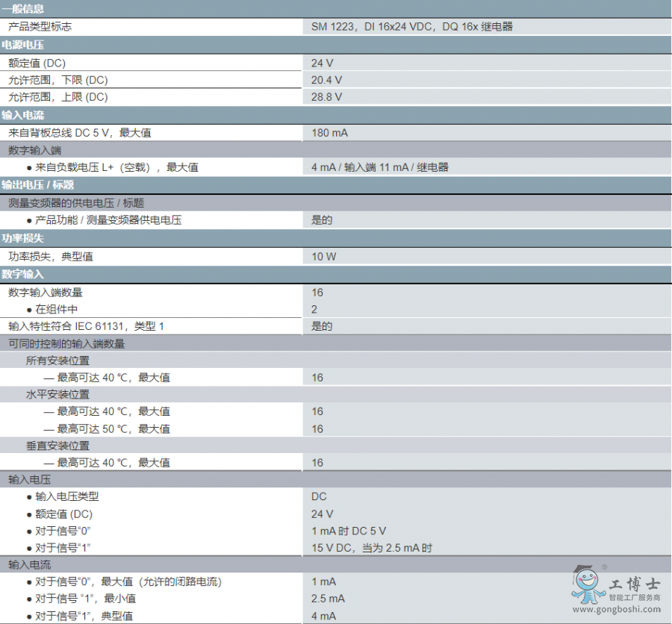Click the 28.8 V value
Image resolution: width=672 pixels, height=624 pixels.
pos(326,97)
